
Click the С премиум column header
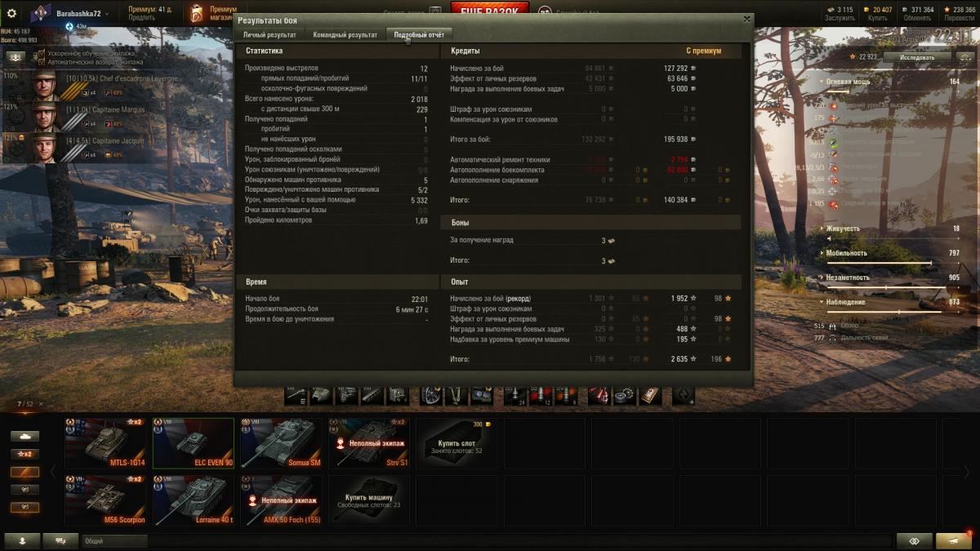point(703,51)
